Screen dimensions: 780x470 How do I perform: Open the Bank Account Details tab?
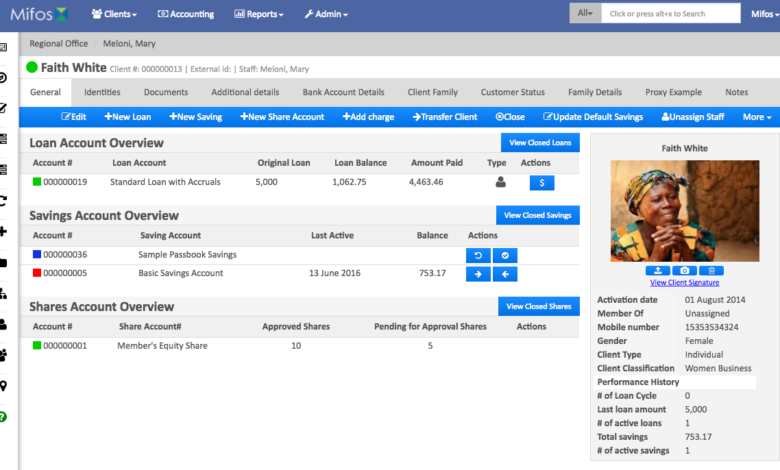[343, 92]
